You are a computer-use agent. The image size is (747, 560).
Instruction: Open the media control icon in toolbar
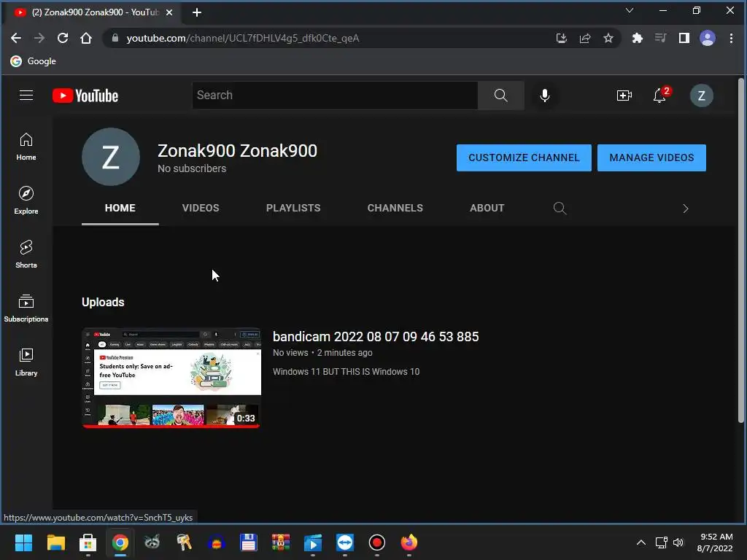click(660, 38)
